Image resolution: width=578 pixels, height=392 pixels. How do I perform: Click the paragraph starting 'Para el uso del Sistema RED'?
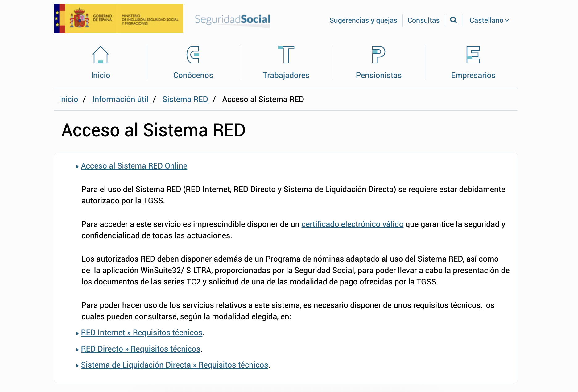tap(293, 195)
